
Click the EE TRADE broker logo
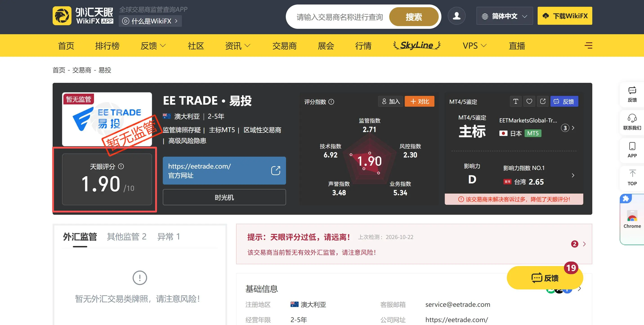107,119
